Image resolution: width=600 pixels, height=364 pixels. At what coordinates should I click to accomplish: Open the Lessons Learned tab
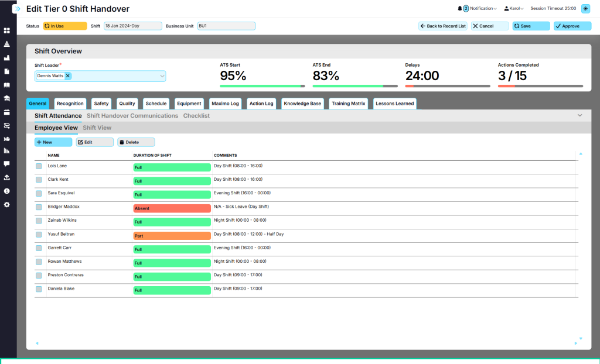[x=394, y=104]
